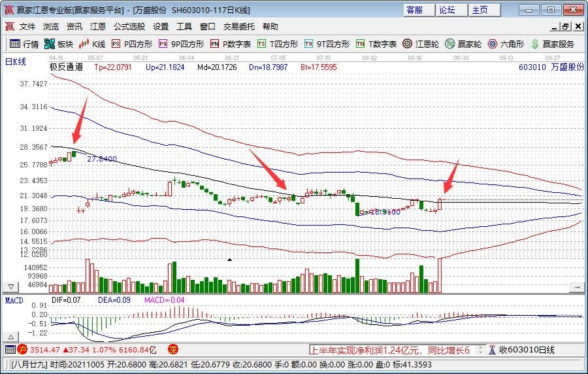Open the 资讯 menu
This screenshot has width=588, height=374.
[74, 27]
